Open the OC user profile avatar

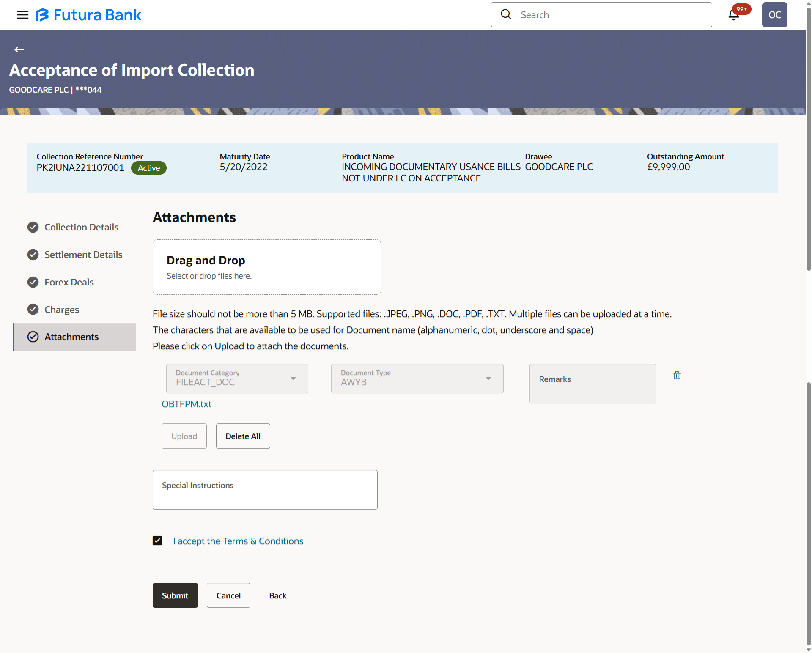pyautogui.click(x=774, y=15)
